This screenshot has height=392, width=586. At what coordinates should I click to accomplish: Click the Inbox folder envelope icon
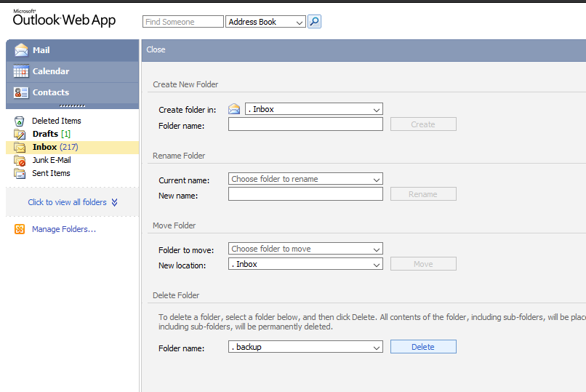[20, 147]
